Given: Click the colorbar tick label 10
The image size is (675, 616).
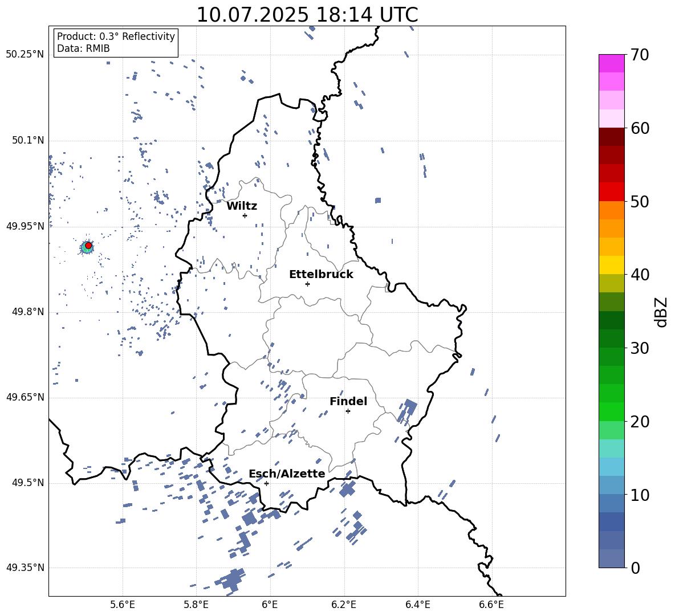Looking at the screenshot, I should pyautogui.click(x=640, y=495).
